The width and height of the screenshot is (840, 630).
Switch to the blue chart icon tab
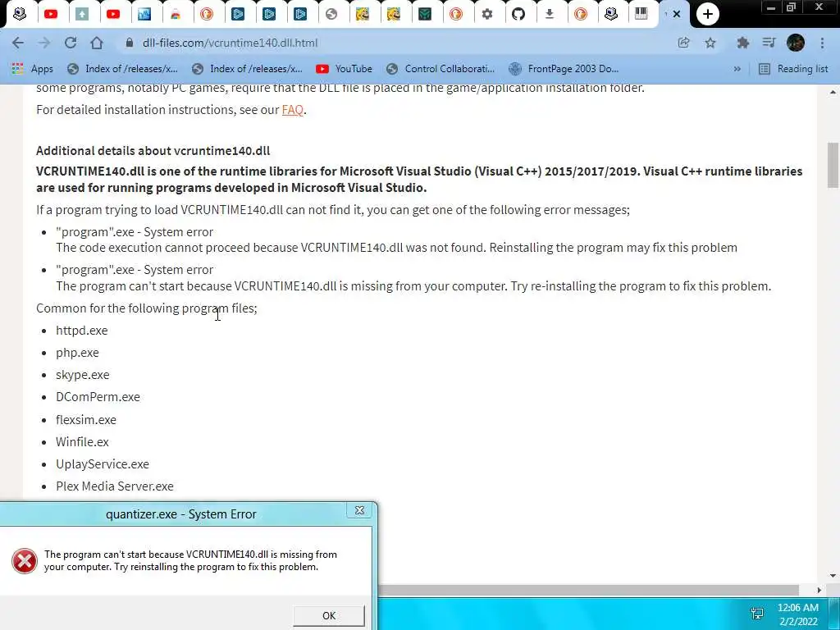coord(144,14)
